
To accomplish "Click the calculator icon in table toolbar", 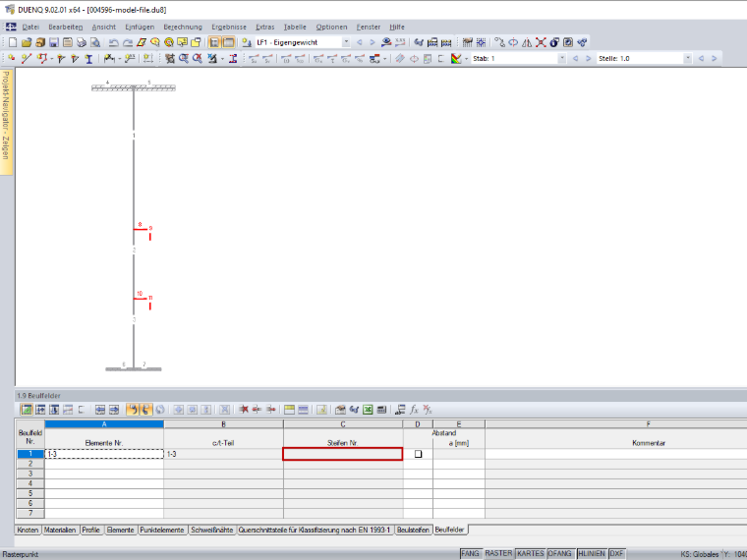I will (x=381, y=410).
